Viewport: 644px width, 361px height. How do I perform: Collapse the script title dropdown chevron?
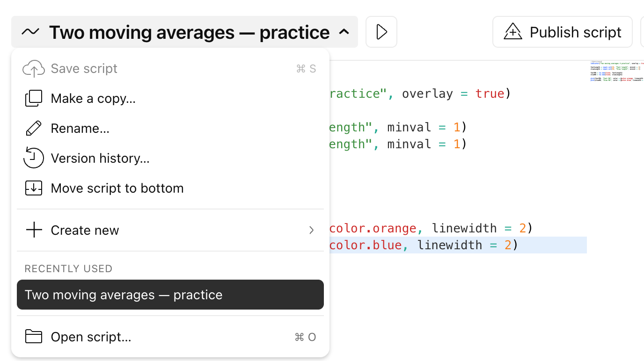(344, 32)
